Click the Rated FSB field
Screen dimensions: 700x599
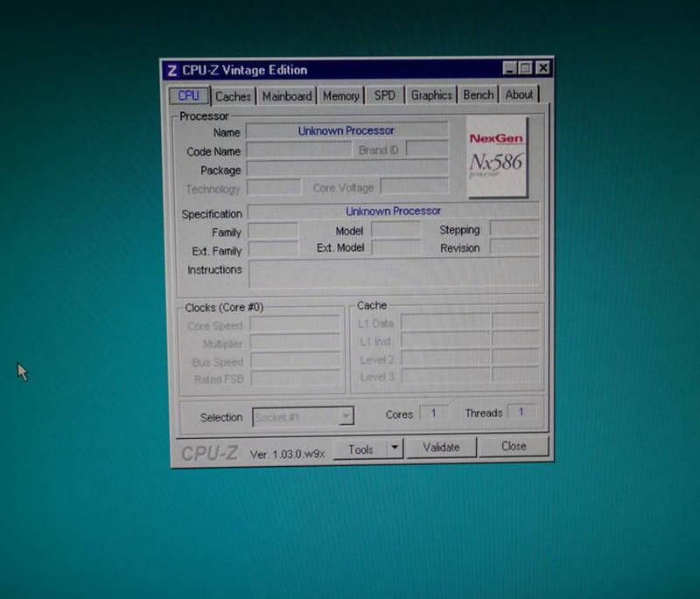tap(296, 379)
